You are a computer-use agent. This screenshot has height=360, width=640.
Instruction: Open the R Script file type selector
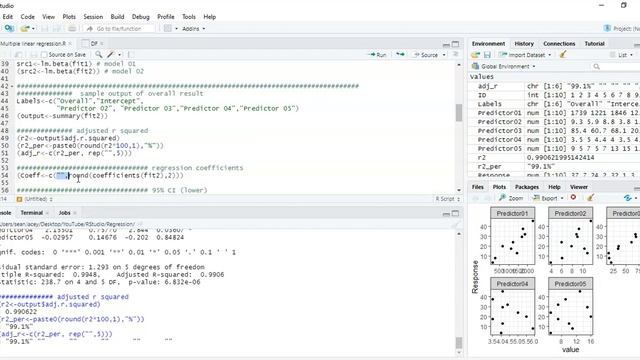(448, 199)
